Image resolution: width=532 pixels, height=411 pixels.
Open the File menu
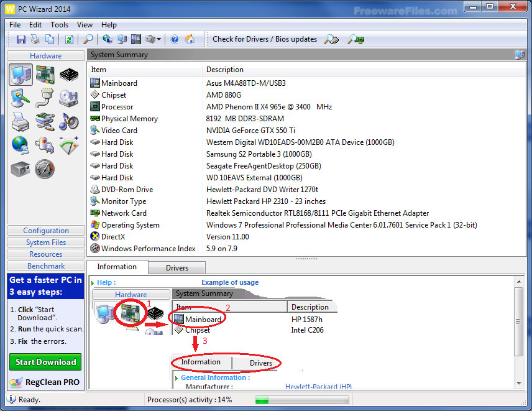click(x=15, y=25)
